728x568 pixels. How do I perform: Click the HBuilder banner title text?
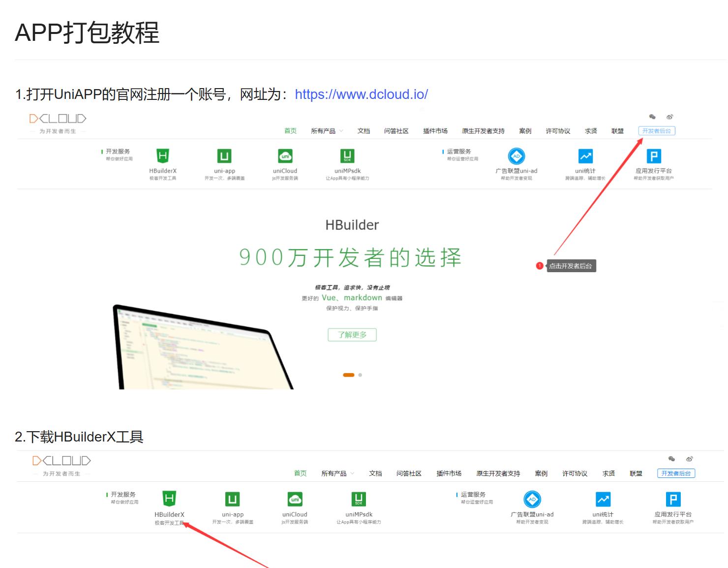tap(352, 225)
